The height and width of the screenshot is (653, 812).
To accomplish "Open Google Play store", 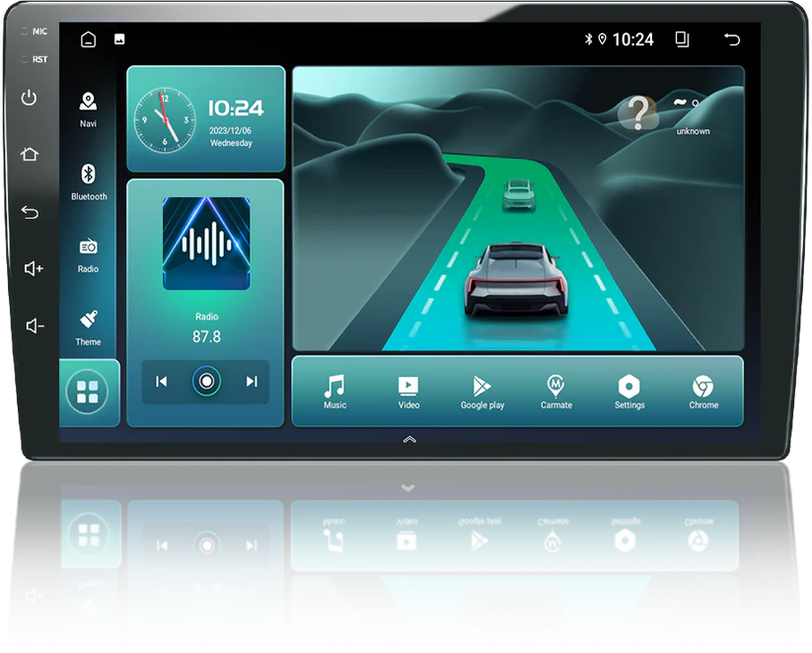I will pyautogui.click(x=481, y=391).
